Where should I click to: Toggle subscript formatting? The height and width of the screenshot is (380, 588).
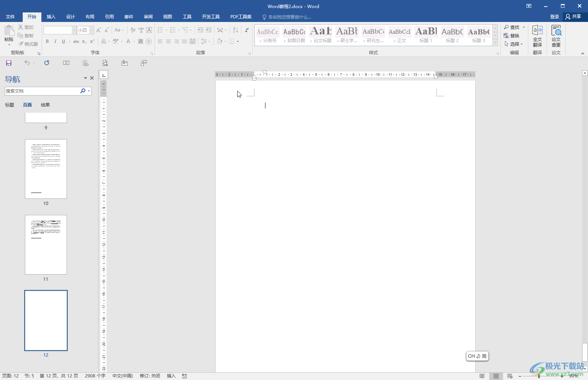(84, 41)
